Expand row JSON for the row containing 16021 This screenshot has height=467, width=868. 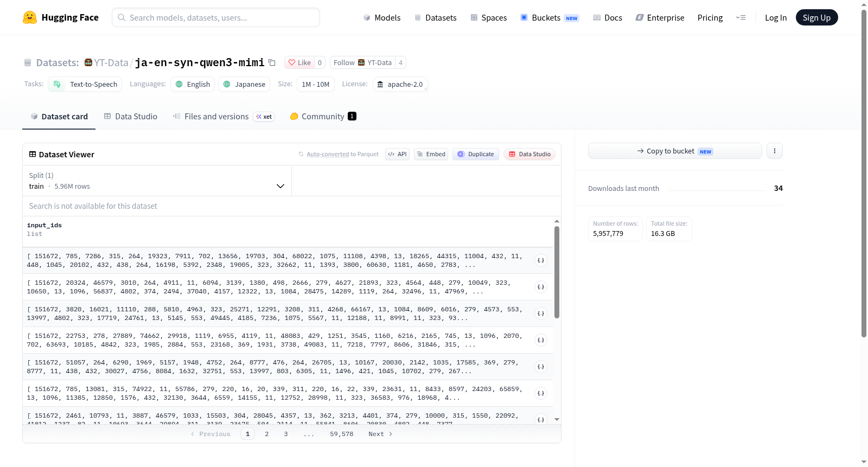point(541,314)
